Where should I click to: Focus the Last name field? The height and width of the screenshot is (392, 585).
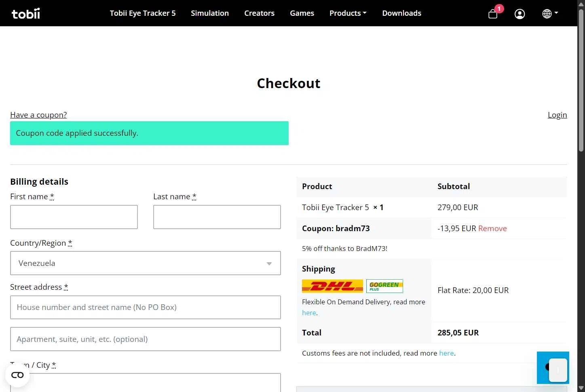(217, 217)
